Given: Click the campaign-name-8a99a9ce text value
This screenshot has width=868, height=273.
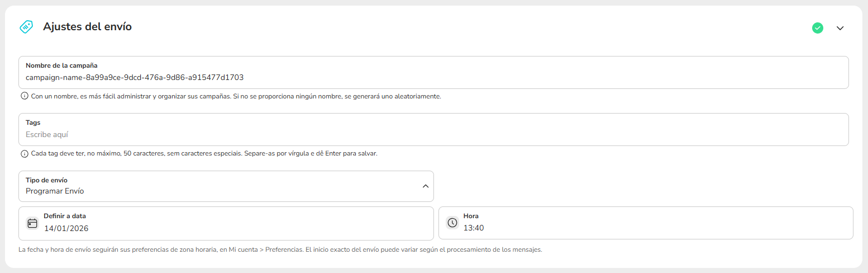Looking at the screenshot, I should [135, 78].
